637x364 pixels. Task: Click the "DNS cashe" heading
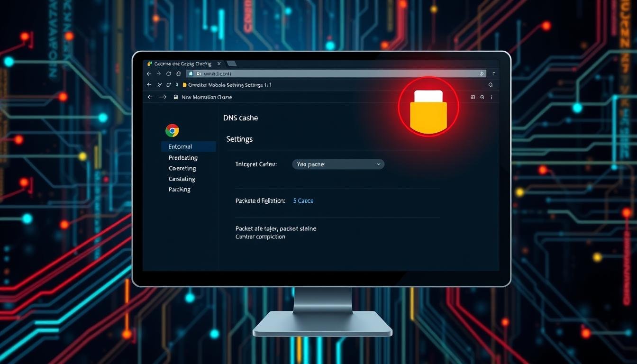tap(241, 118)
